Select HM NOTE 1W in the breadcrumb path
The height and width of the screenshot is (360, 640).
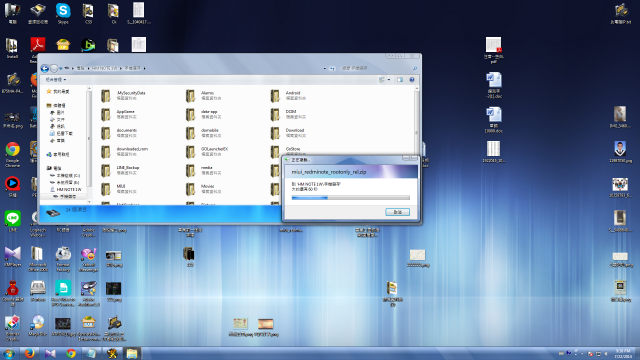[104, 68]
